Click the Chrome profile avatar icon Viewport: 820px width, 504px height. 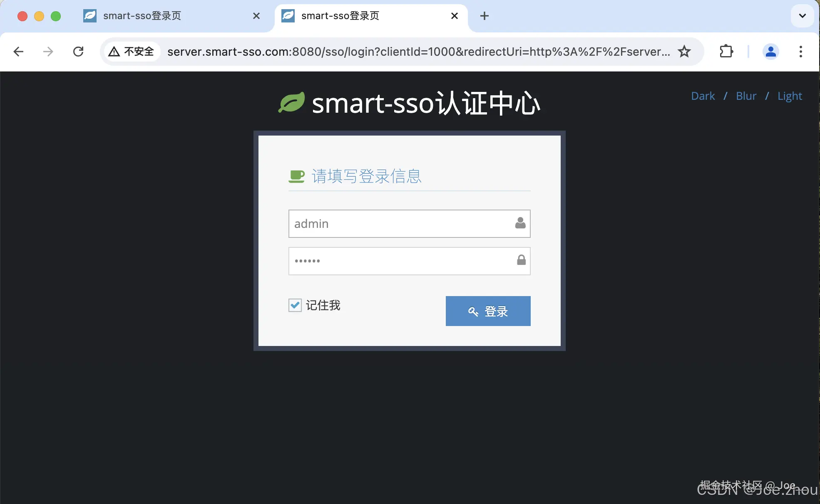(771, 52)
